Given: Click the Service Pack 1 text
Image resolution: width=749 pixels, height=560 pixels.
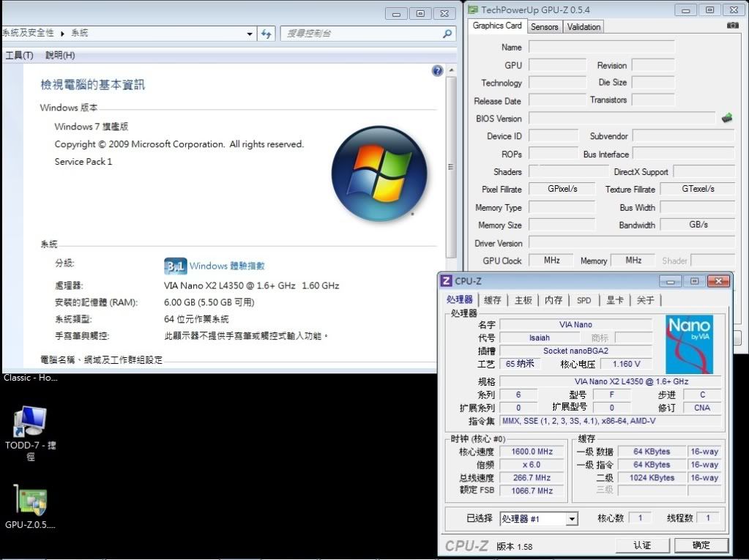Looking at the screenshot, I should [83, 161].
